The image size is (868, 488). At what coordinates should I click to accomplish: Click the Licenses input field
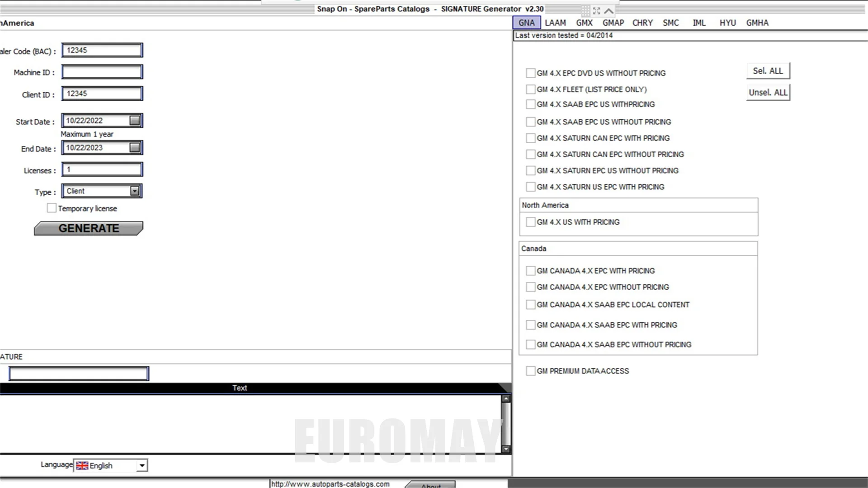pos(102,169)
